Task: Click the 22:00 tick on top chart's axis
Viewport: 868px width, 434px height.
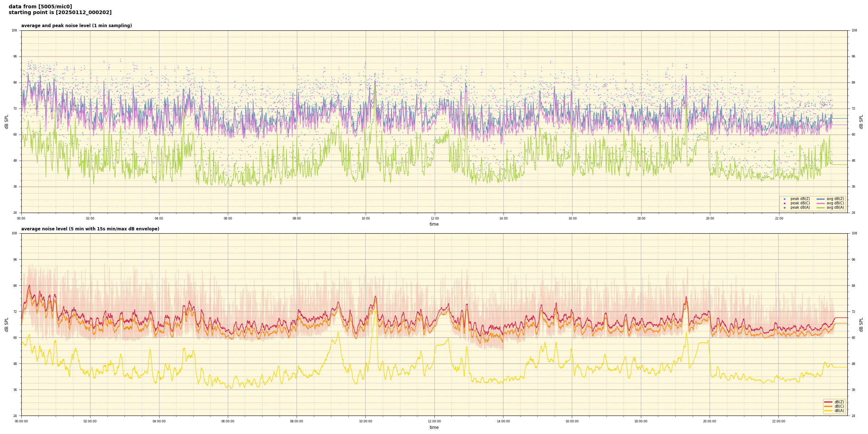Action: pos(779,218)
